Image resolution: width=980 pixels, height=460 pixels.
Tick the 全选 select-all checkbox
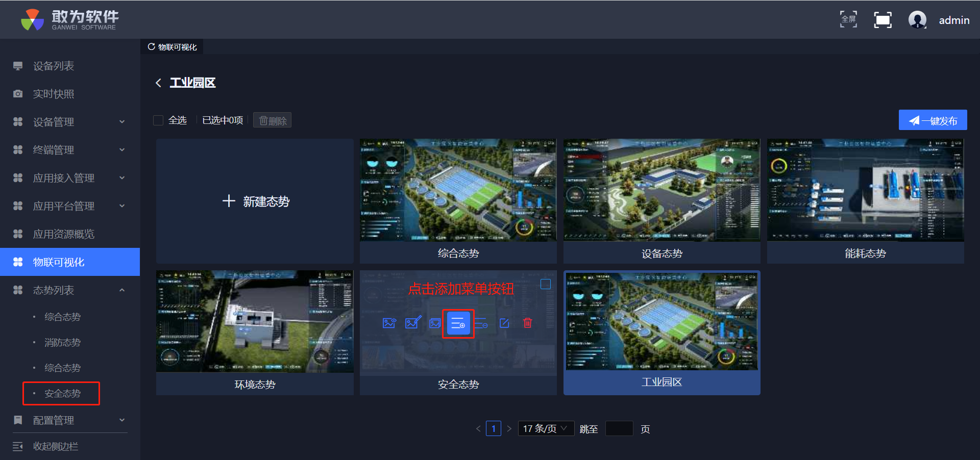click(158, 120)
